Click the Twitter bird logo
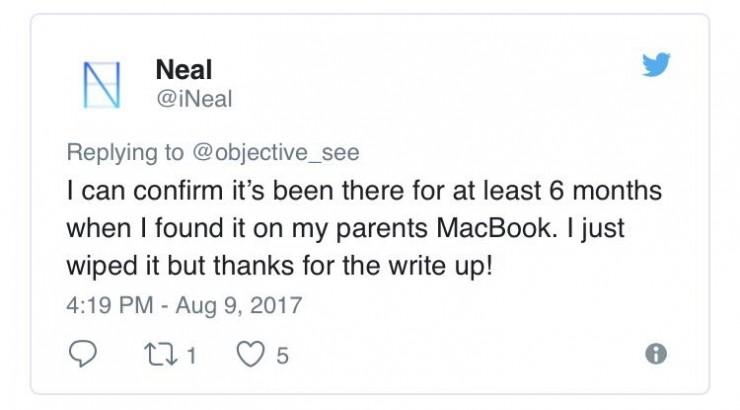The height and width of the screenshot is (410, 740). click(656, 65)
